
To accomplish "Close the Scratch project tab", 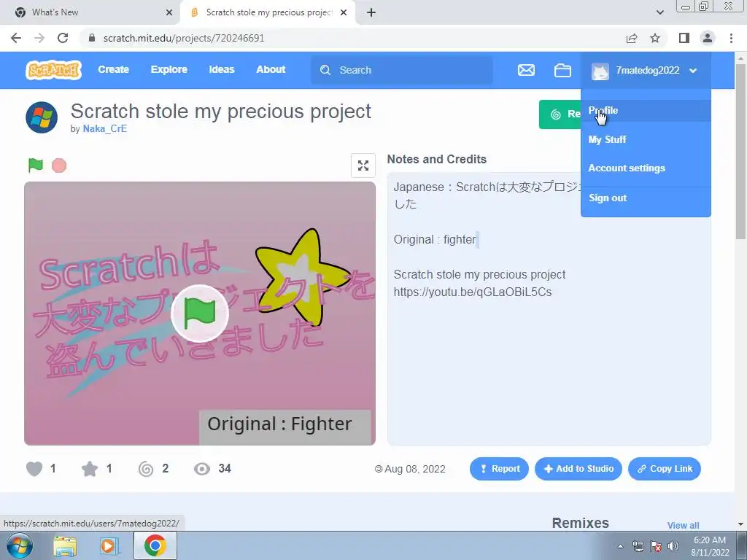I will pos(344,12).
